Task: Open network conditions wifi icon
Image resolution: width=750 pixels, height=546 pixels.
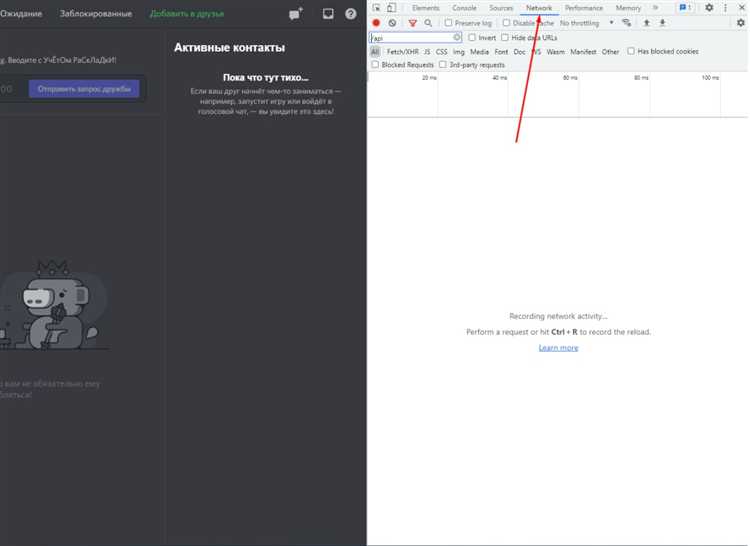Action: (627, 22)
